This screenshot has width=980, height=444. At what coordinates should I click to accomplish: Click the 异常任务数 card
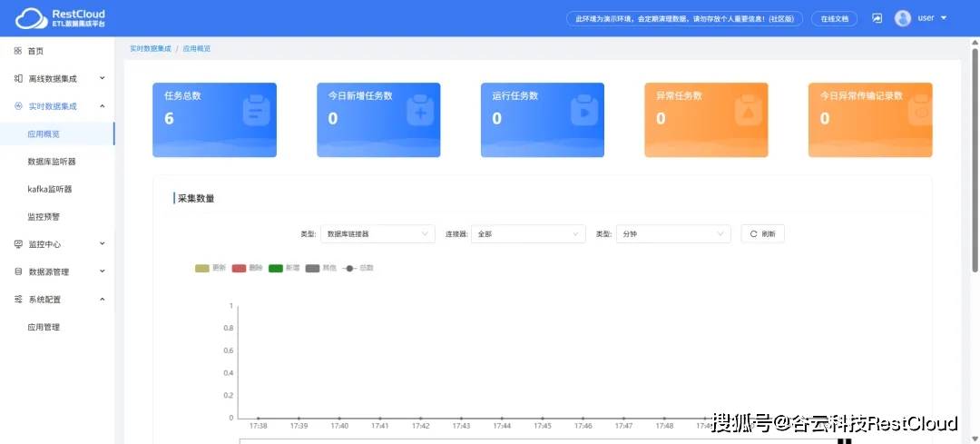coord(706,120)
